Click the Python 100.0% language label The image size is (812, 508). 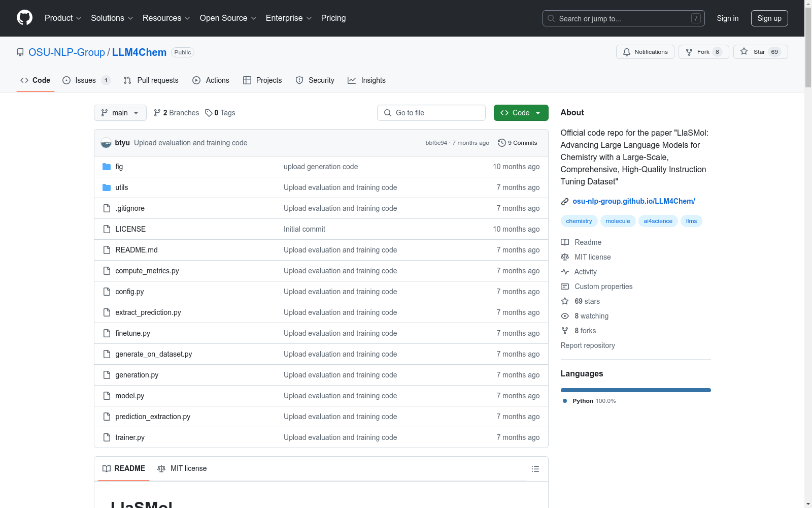[x=589, y=401]
